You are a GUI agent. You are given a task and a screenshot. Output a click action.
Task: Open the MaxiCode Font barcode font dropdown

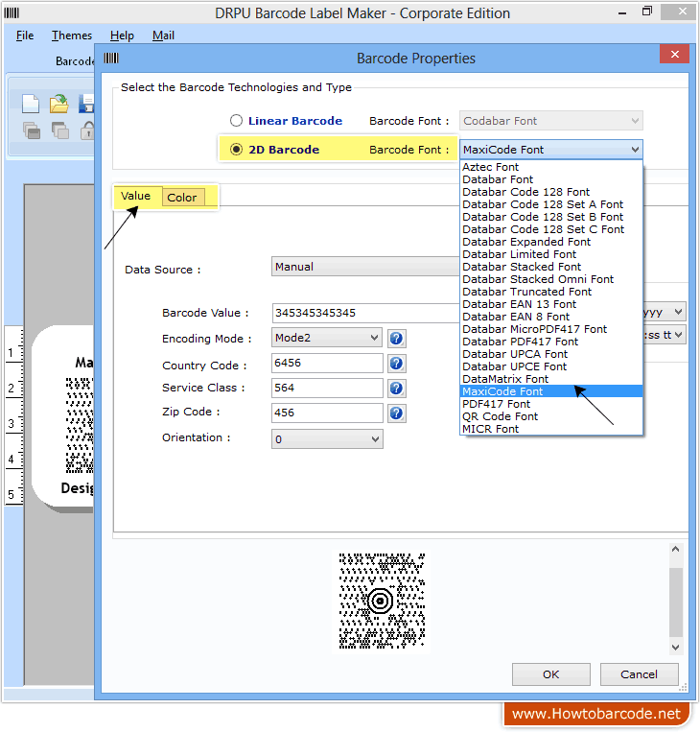point(551,150)
